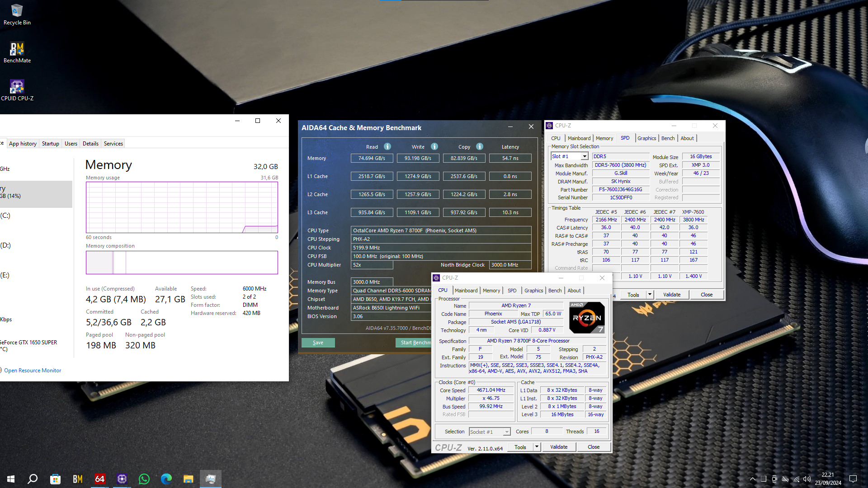Screen dimensions: 868x488
Task: Open WhatsApp from the taskbar
Action: [x=144, y=479]
